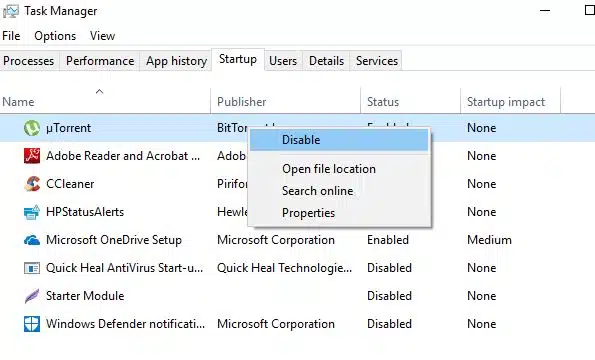Select the HPStatusAlerts row name

[x=85, y=212]
